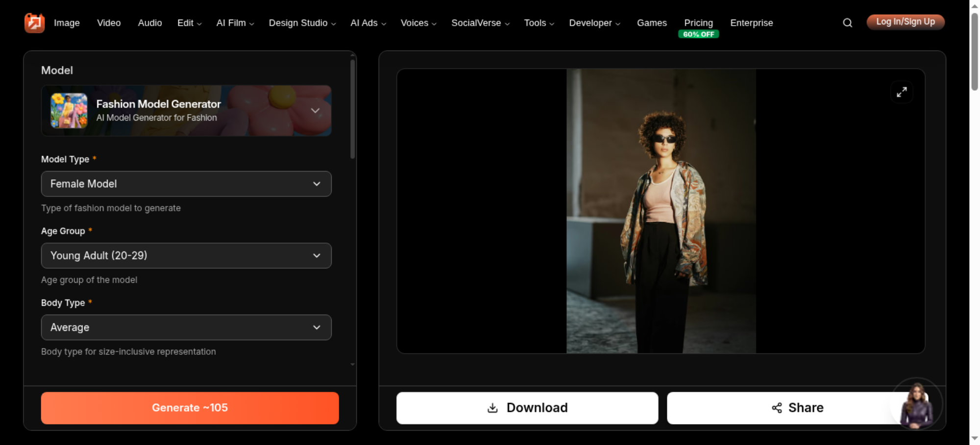Viewport: 980px width, 445px height.
Task: Click the assistant avatar chat bubble
Action: [x=916, y=403]
